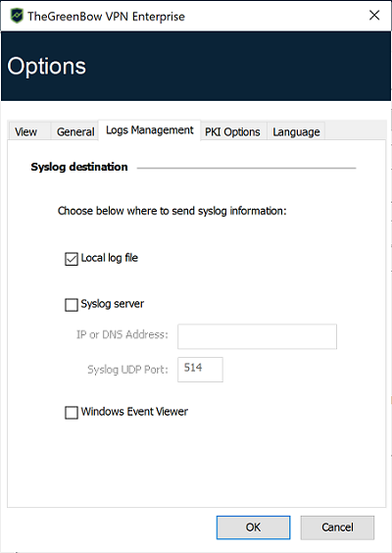This screenshot has height=553, width=392.
Task: Enable the Syslog server checkbox
Action: pyautogui.click(x=72, y=305)
